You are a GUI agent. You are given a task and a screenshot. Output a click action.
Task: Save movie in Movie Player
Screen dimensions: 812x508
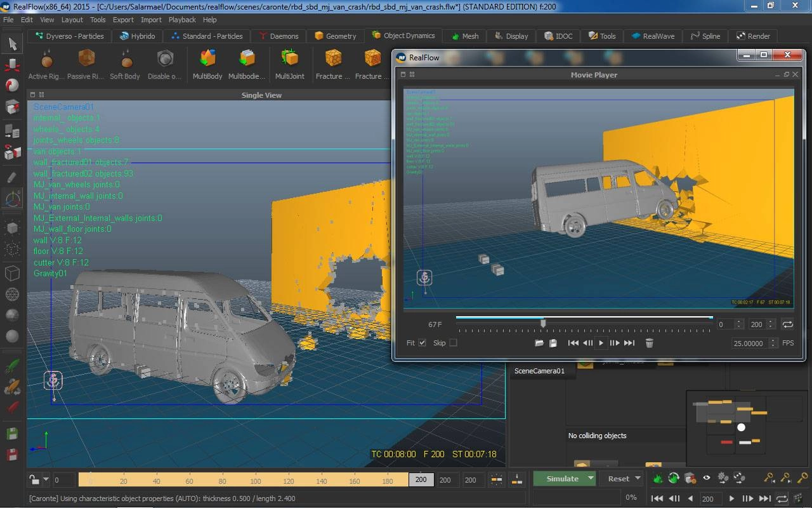coord(553,343)
